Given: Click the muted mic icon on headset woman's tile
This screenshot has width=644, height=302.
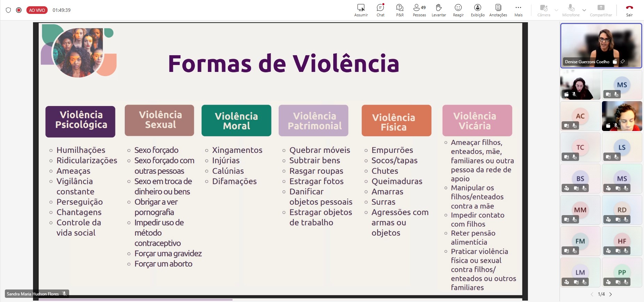Looking at the screenshot, I should (574, 94).
